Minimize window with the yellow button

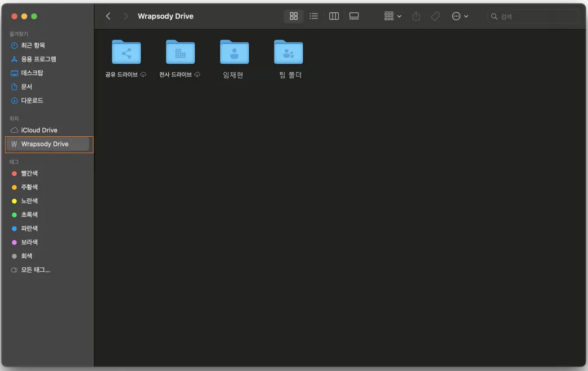pyautogui.click(x=24, y=16)
